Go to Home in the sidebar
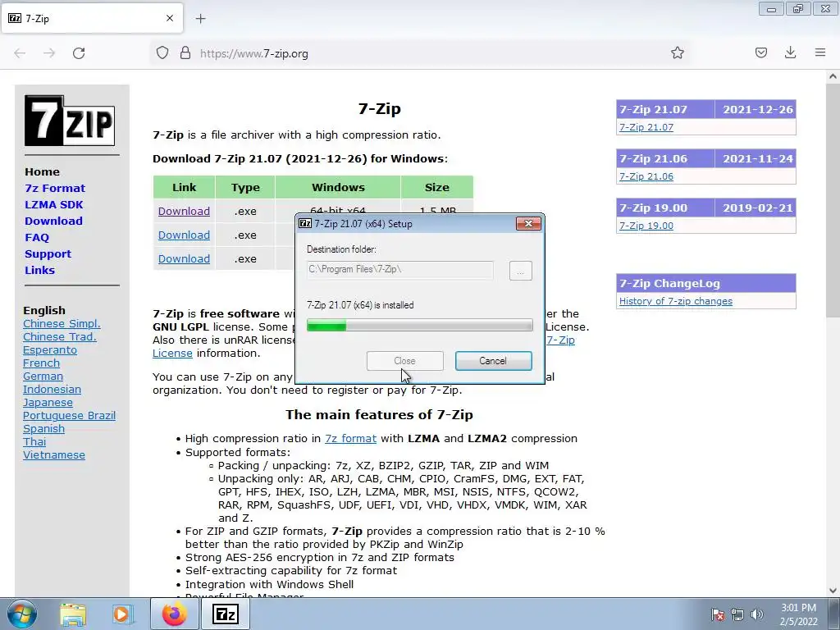Viewport: 840px width, 630px height. pos(43,172)
